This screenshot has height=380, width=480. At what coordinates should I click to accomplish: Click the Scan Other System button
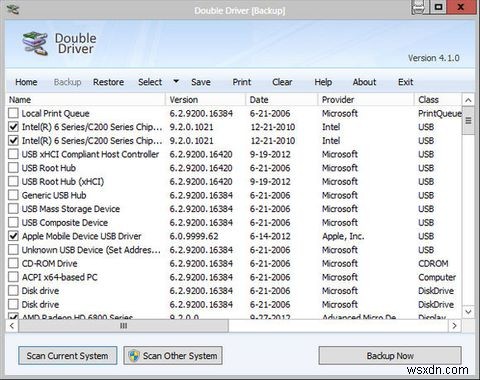point(173,356)
